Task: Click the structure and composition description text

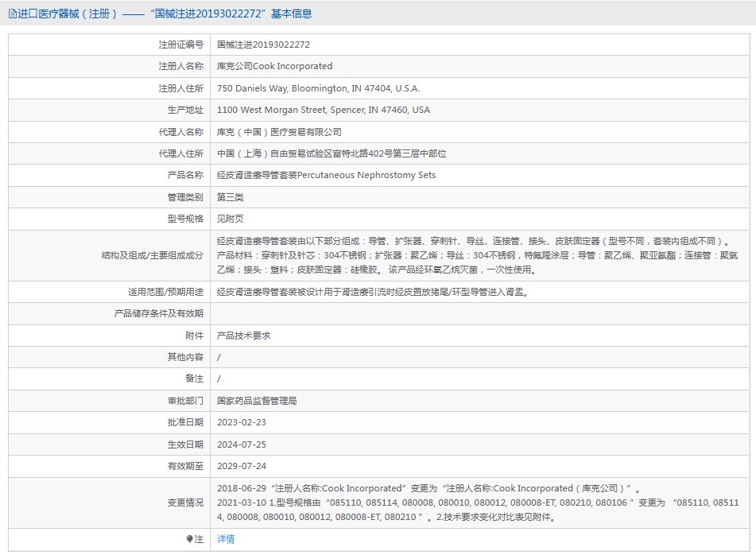Action: (477, 255)
